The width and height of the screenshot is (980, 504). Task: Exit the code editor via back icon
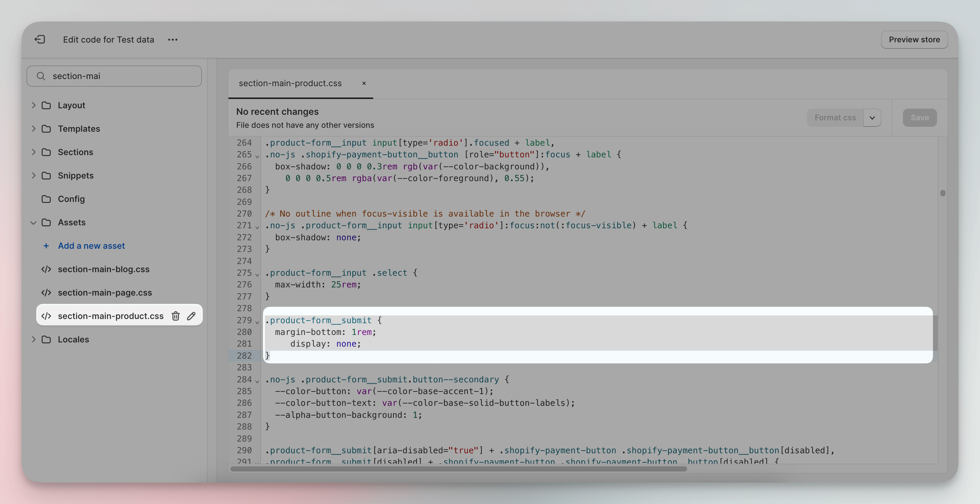(40, 40)
